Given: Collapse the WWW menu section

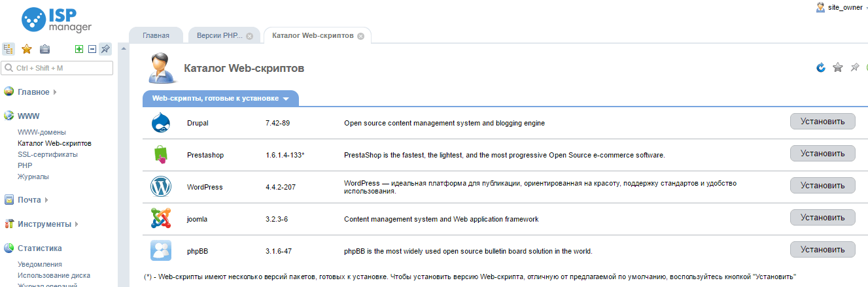Looking at the screenshot, I should [x=29, y=116].
